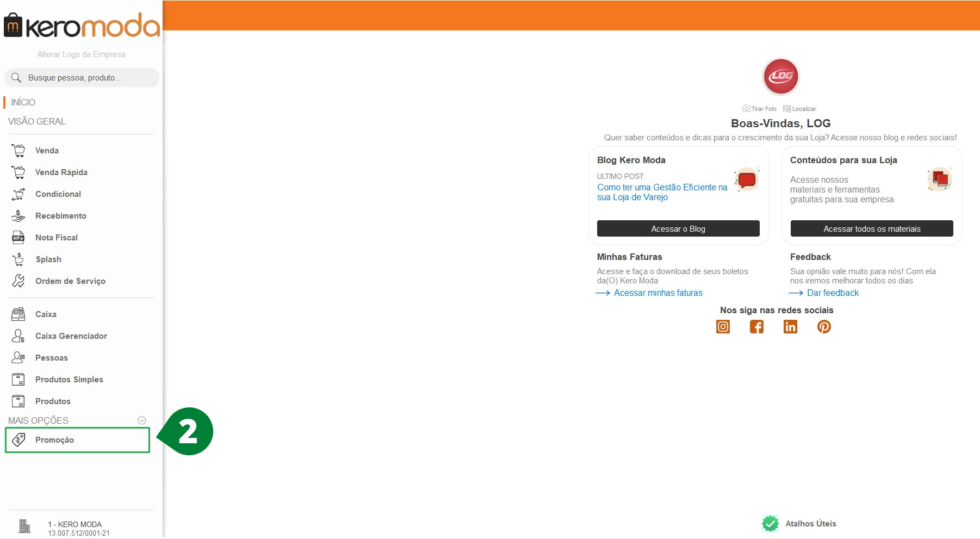The width and height of the screenshot is (980, 539).
Task: Open Kero Moda Facebook page icon
Action: [x=756, y=326]
